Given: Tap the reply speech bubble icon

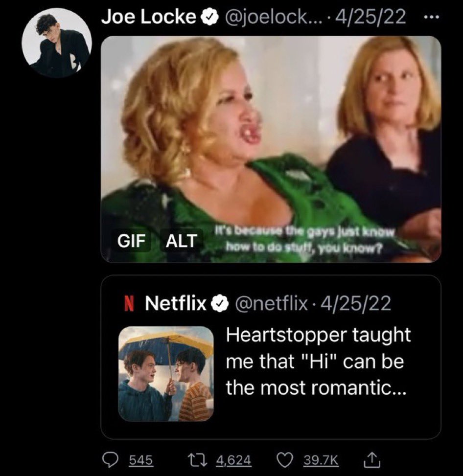Looking at the screenshot, I should (x=110, y=459).
